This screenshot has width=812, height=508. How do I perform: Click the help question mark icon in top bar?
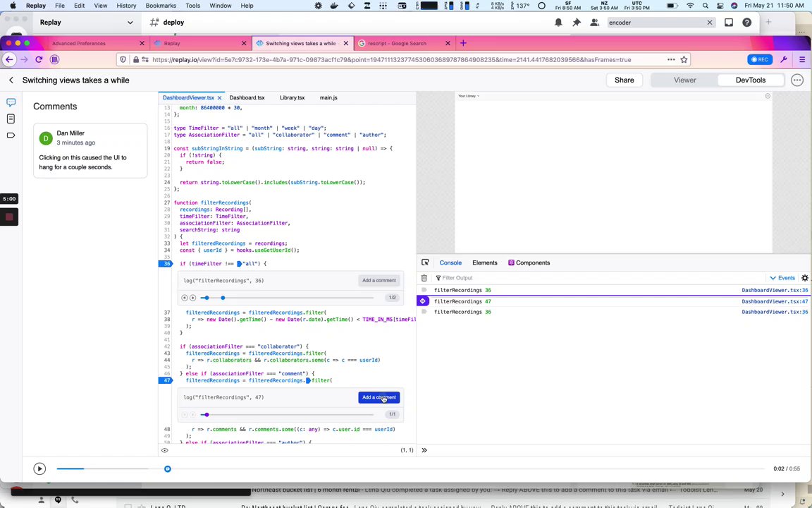[x=746, y=23]
